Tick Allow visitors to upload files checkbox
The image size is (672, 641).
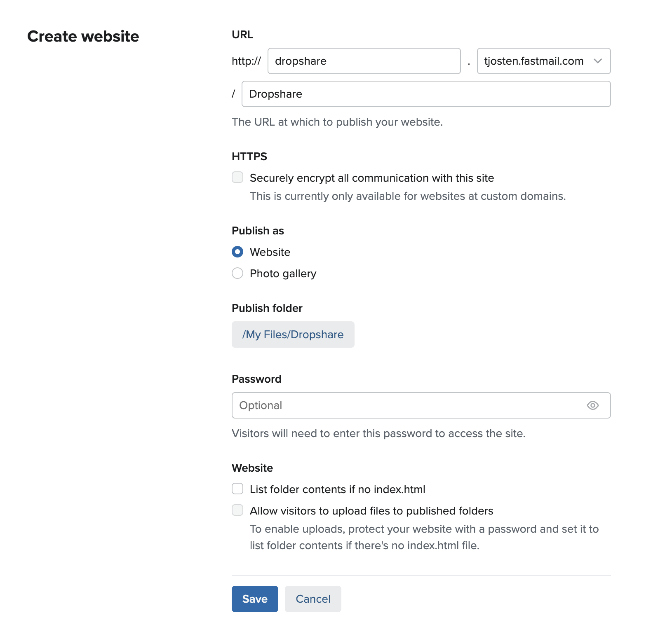(x=237, y=510)
